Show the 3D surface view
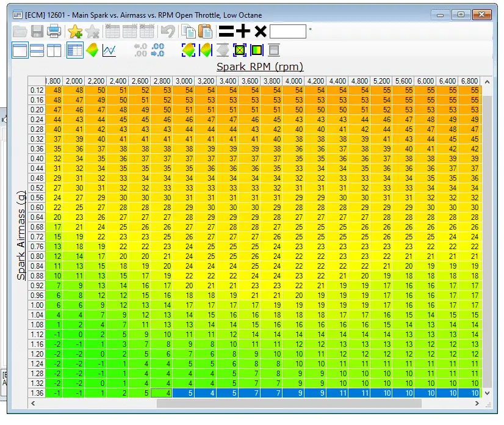This screenshot has height=425, width=504. [x=92, y=50]
